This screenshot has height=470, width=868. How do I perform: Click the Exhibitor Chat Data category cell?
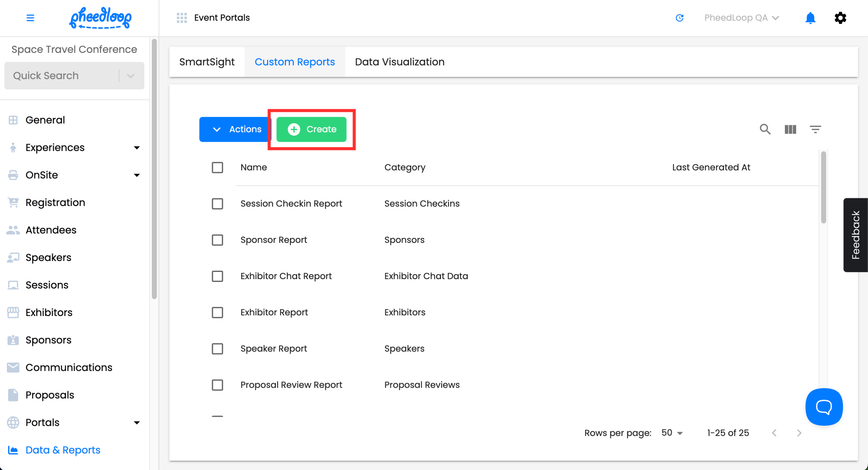pos(426,276)
